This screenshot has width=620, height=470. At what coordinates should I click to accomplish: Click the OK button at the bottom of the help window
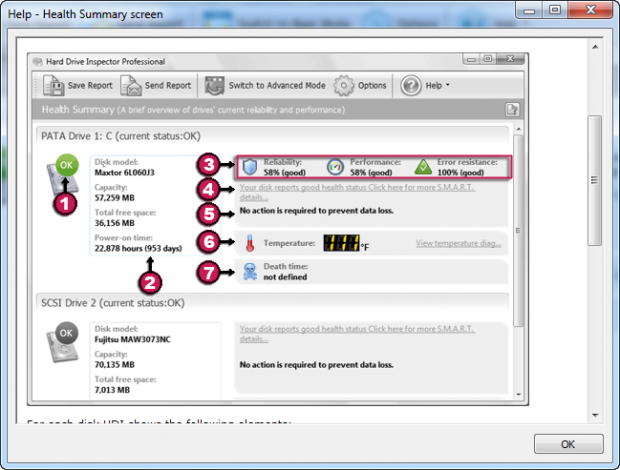click(569, 444)
